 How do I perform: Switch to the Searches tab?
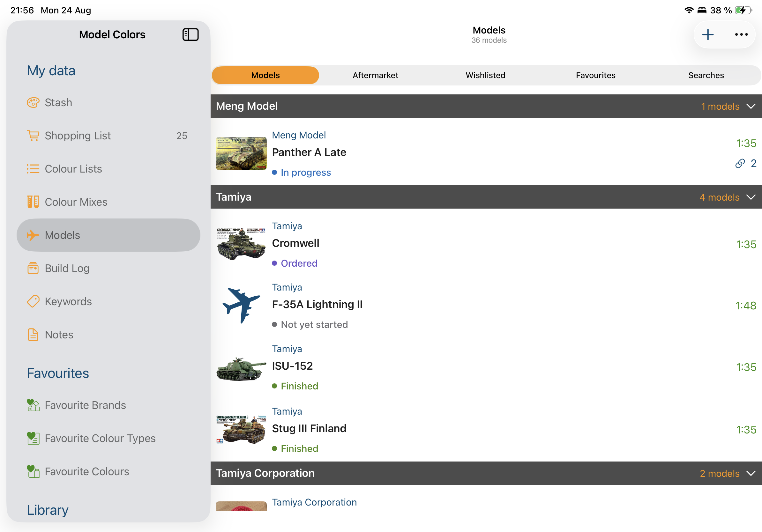click(x=706, y=75)
